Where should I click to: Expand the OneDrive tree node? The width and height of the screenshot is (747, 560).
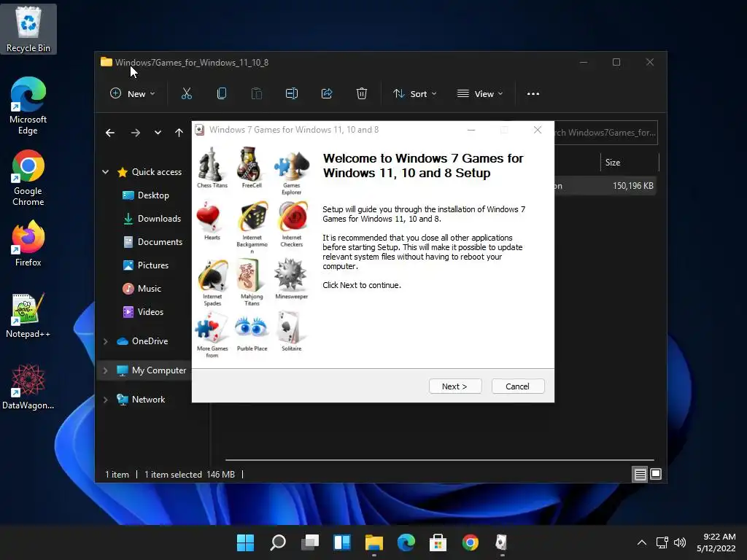tap(105, 341)
